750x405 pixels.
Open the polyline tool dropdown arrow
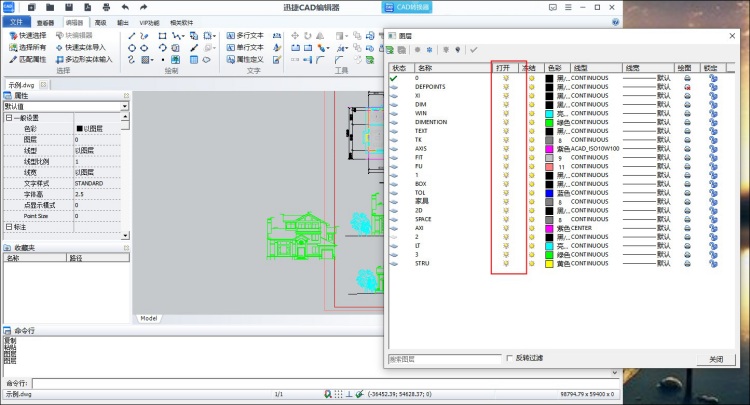pyautogui.click(x=183, y=36)
